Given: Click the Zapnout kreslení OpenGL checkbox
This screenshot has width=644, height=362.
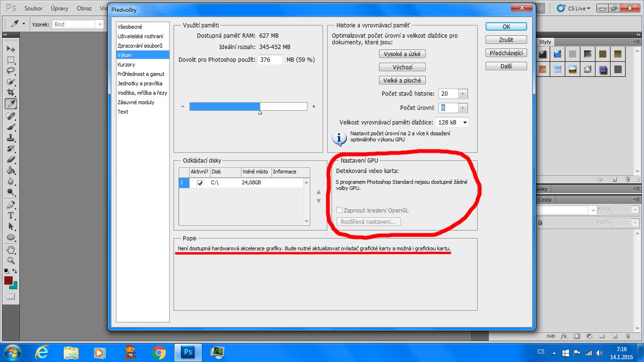Looking at the screenshot, I should pyautogui.click(x=339, y=210).
